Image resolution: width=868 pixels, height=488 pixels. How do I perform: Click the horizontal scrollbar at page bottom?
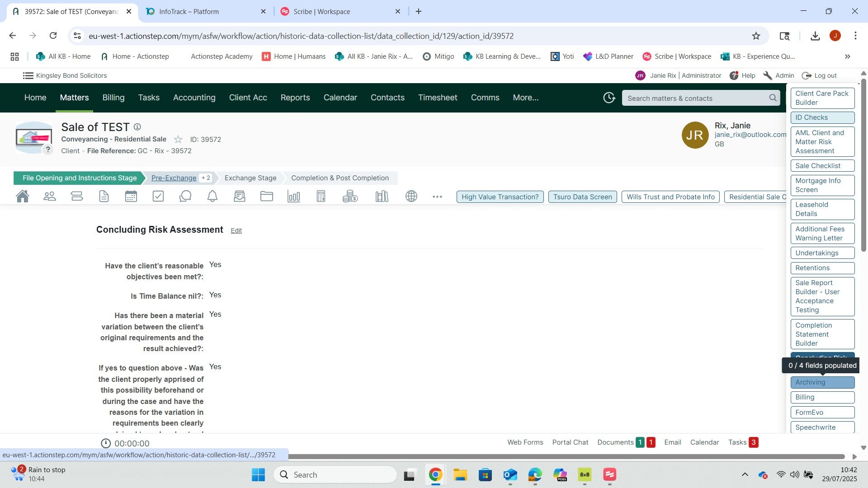[565, 456]
